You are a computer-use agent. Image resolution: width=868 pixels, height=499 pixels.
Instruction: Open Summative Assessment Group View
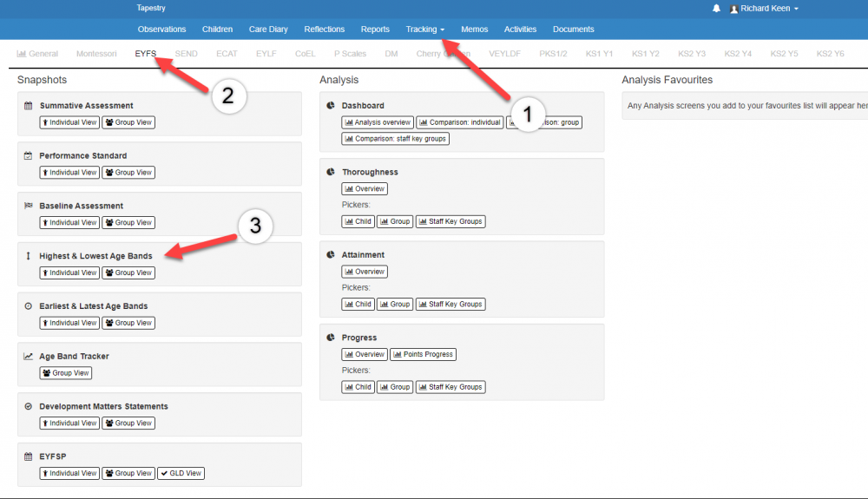[x=128, y=122]
